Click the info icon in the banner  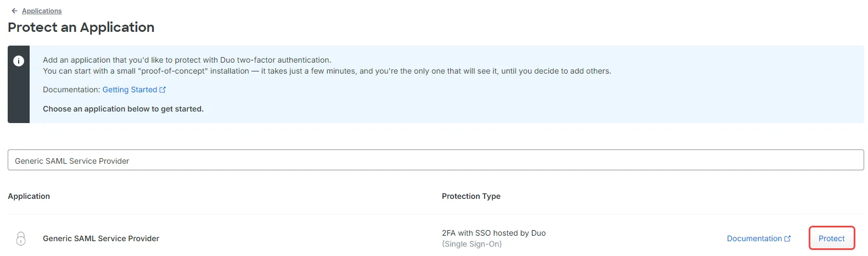click(19, 61)
